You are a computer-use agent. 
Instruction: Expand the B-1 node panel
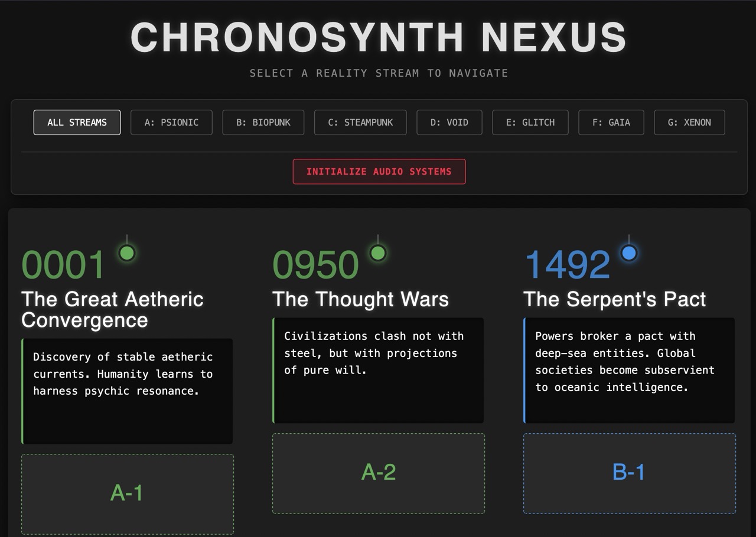click(x=629, y=473)
